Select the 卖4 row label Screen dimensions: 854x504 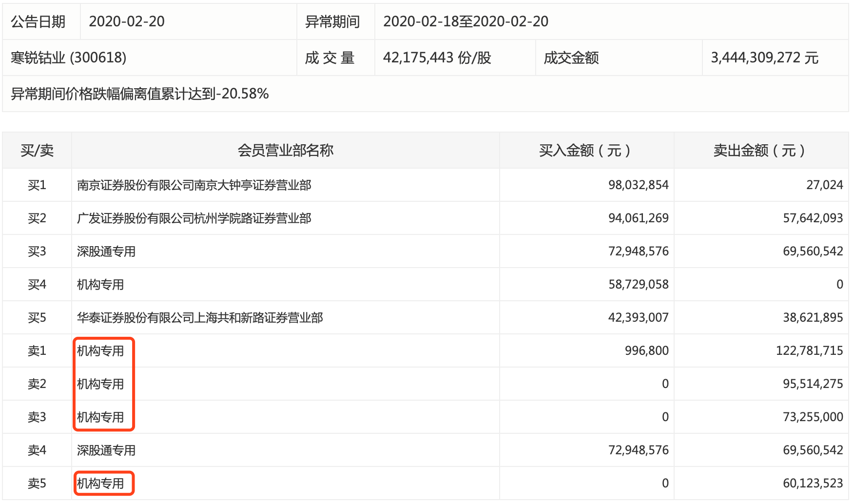coord(37,450)
